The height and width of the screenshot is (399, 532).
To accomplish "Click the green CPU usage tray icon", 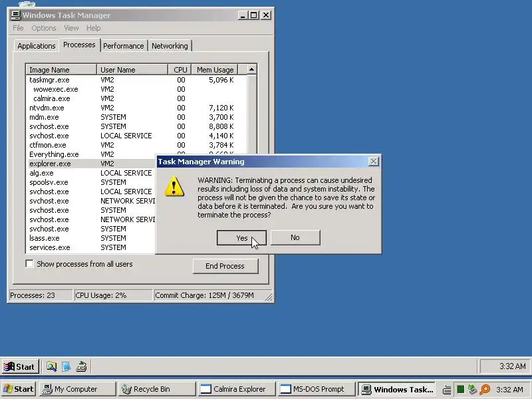I will click(x=460, y=390).
